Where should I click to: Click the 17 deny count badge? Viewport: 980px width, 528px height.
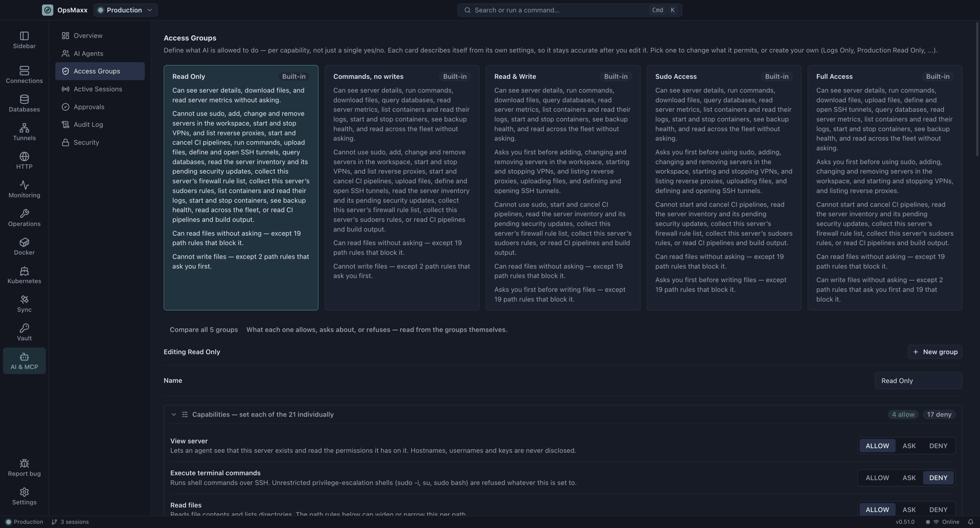939,415
